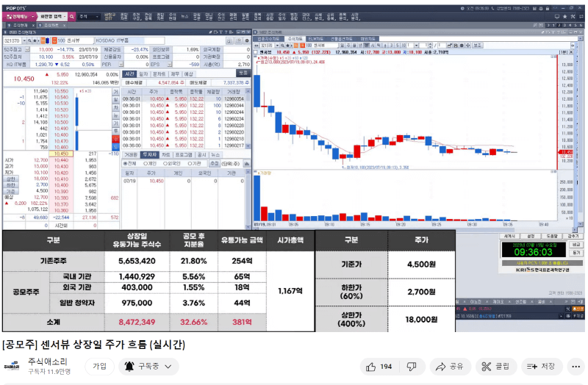
Task: Open stock code 321370 dropdown arrow
Action: (24, 40)
